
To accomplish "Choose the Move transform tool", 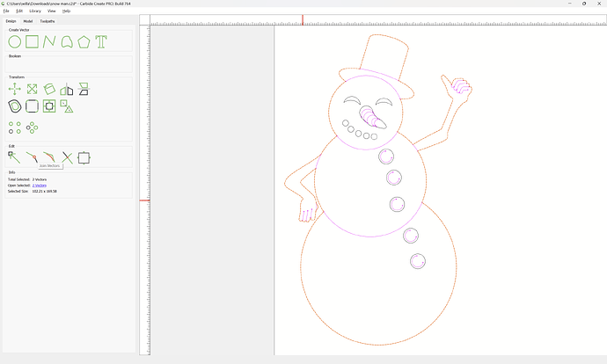I will pyautogui.click(x=15, y=90).
